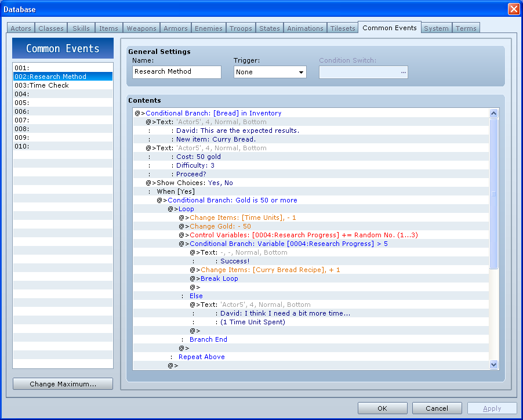The image size is (523, 420).
Task: Select the Terms tab
Action: [x=466, y=28]
